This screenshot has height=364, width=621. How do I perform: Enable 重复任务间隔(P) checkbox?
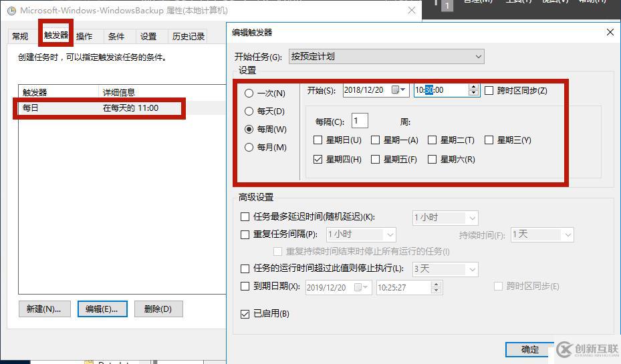point(245,234)
